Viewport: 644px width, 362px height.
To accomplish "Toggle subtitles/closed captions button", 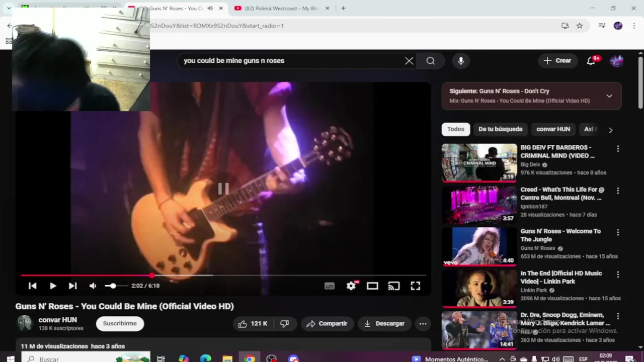I will tap(330, 286).
